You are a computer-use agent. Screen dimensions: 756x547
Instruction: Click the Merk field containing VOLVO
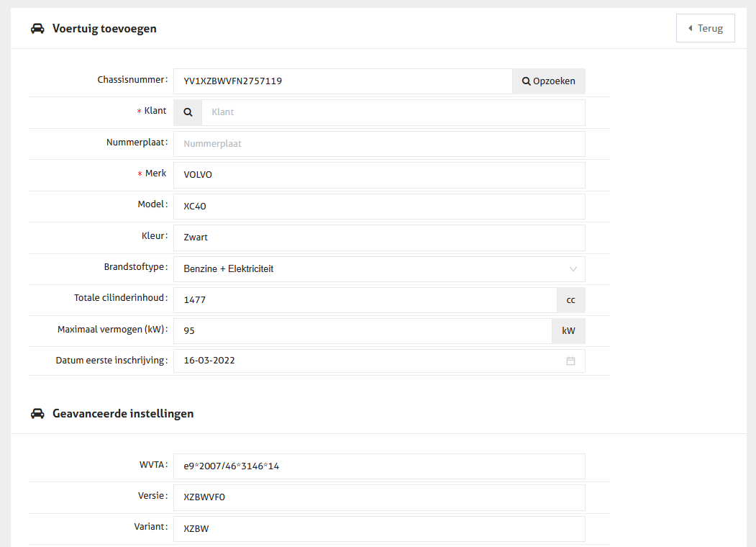tap(379, 175)
